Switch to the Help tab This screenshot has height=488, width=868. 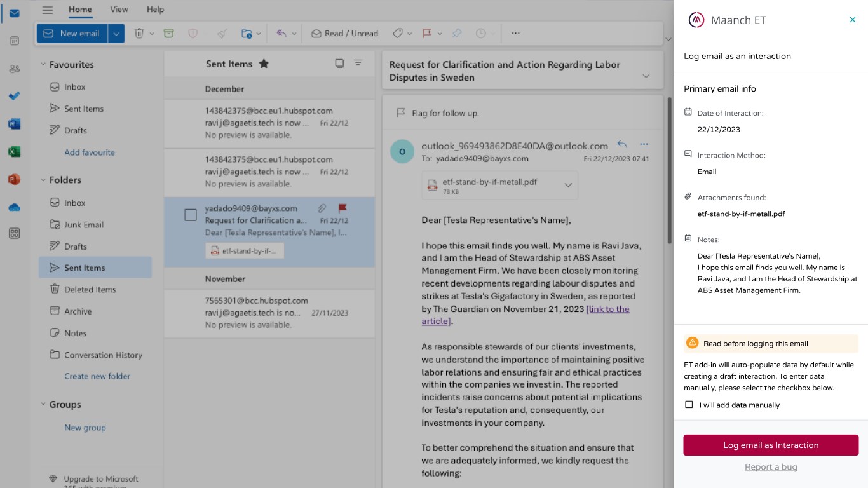click(155, 10)
